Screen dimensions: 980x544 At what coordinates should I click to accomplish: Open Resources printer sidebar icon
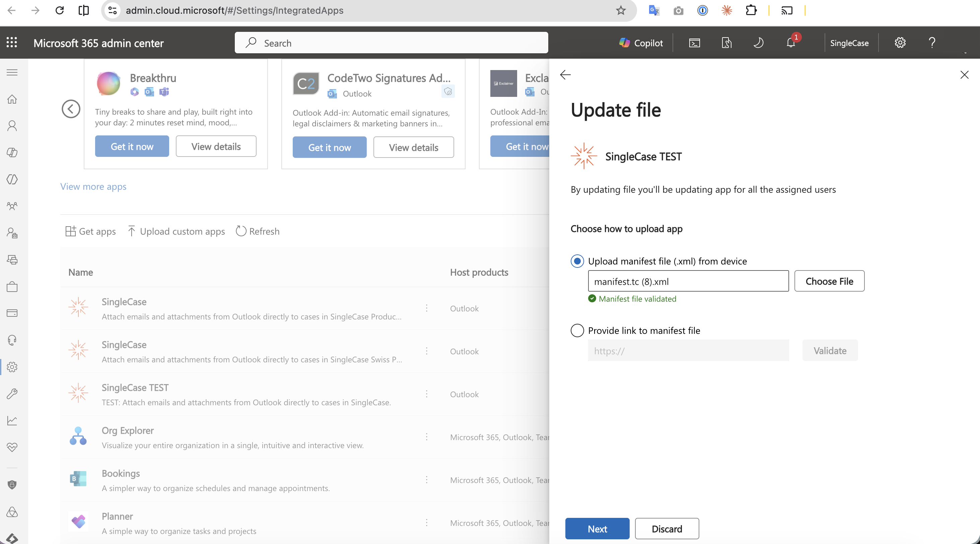coord(12,260)
